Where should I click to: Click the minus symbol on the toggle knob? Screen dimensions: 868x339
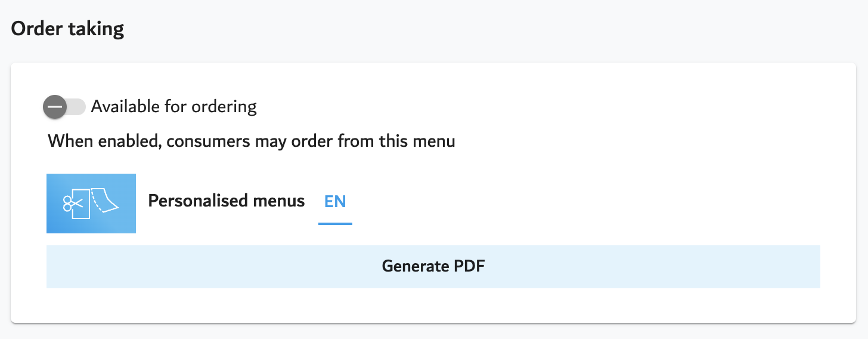click(55, 107)
